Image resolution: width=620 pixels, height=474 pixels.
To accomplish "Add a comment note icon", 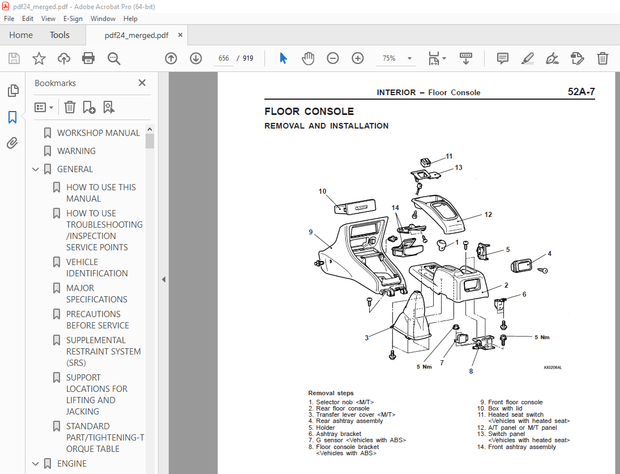I will pos(502,59).
